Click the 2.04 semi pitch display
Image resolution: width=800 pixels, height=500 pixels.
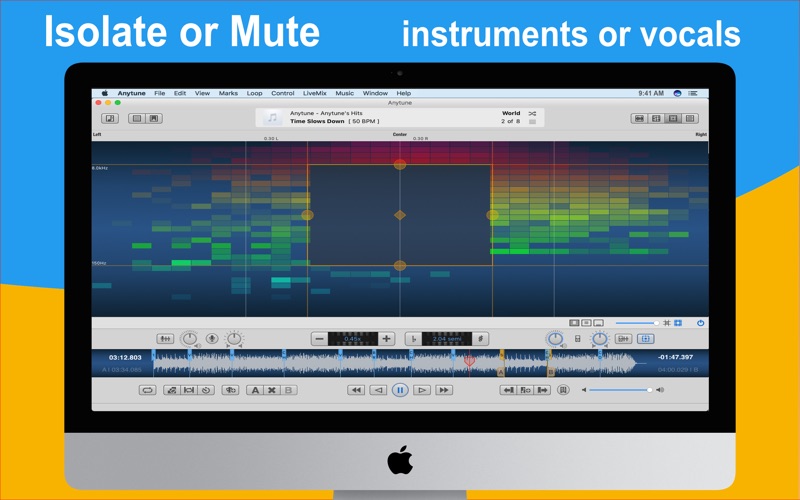pos(447,339)
